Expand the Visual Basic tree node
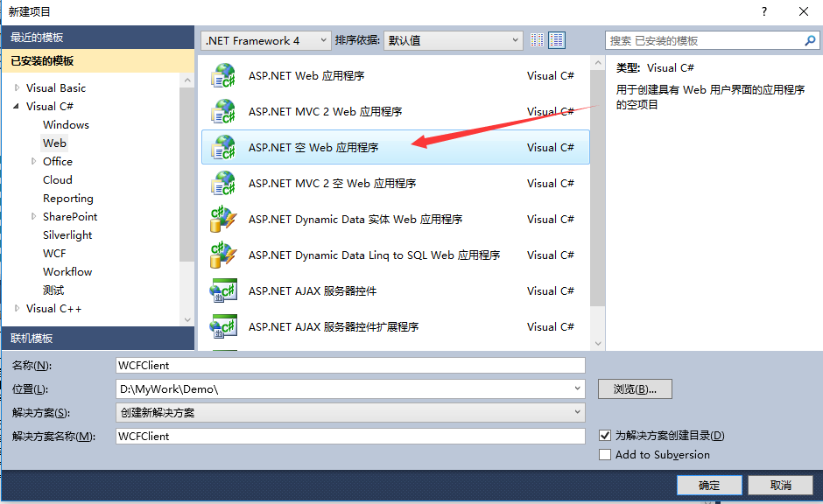This screenshot has width=823, height=504. click(17, 88)
